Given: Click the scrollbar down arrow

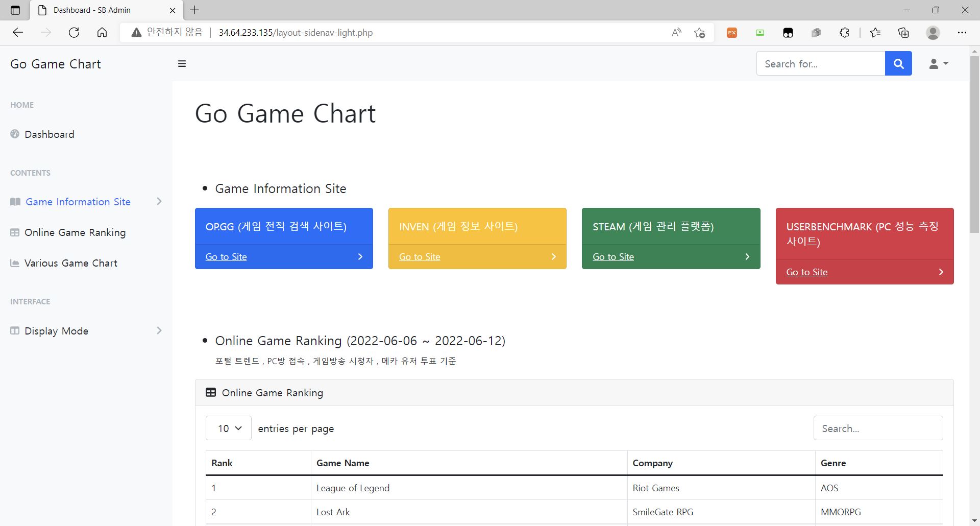Looking at the screenshot, I should (974, 521).
